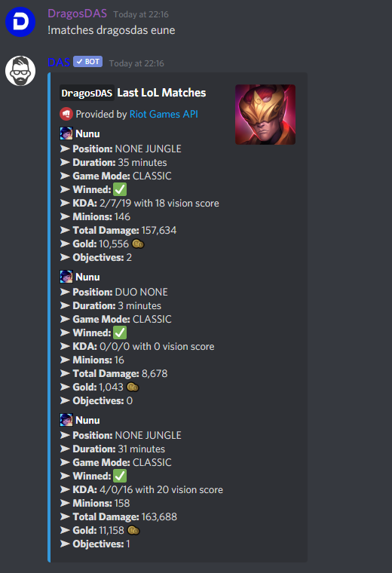Click gold coins emoji beside 1,043
This screenshot has width=392, height=573.
[133, 387]
